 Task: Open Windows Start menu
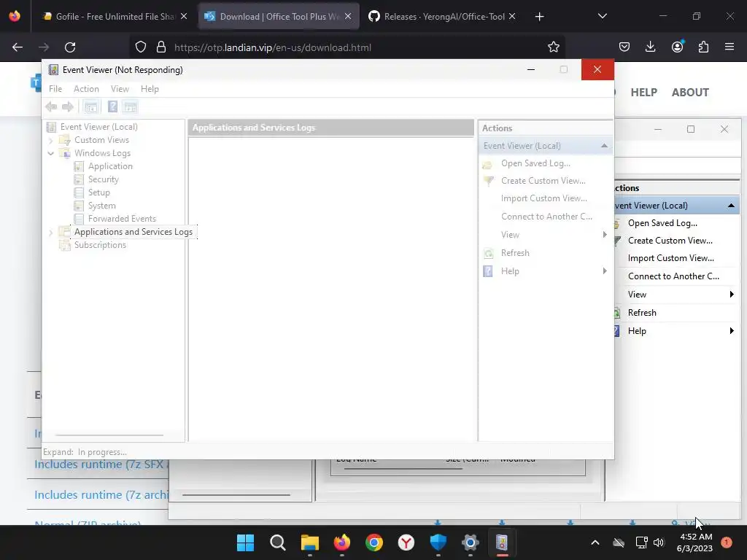click(245, 542)
